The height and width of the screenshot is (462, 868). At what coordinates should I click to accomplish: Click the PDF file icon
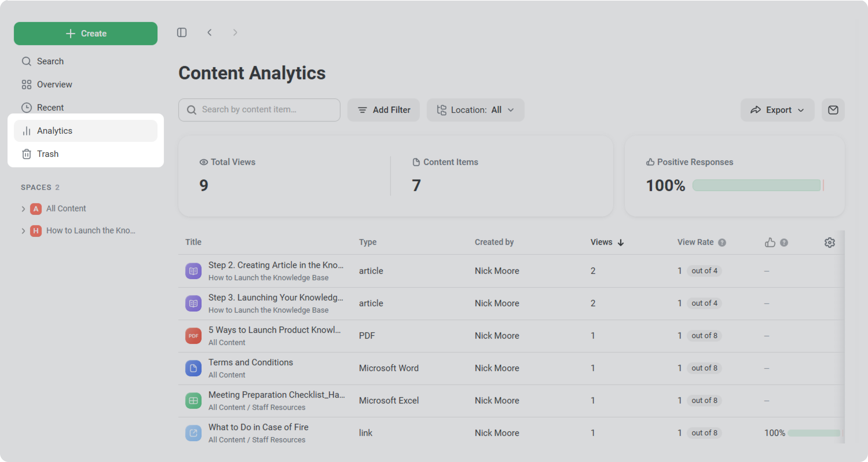point(193,335)
